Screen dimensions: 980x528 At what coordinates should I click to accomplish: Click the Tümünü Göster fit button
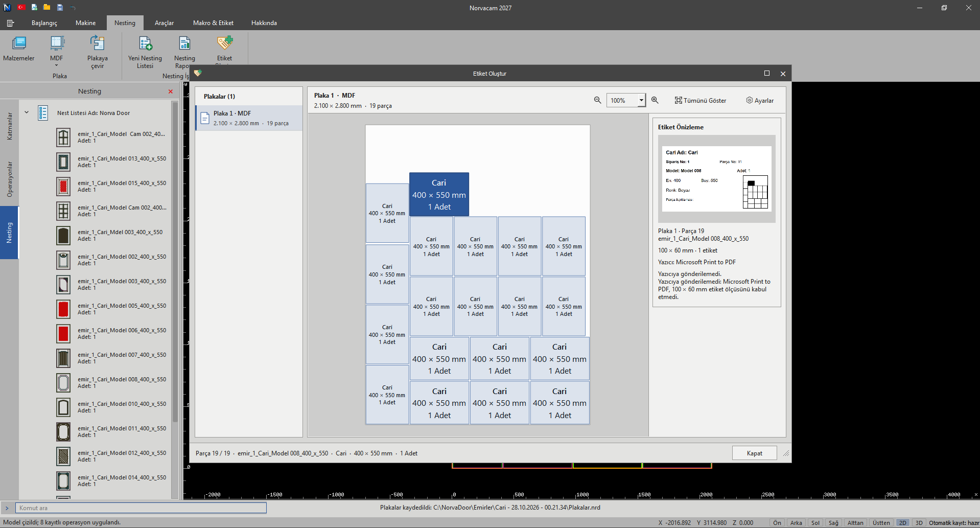click(x=700, y=100)
